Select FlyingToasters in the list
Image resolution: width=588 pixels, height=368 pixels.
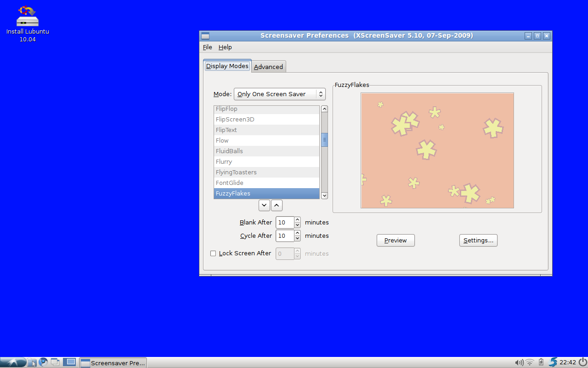coord(266,172)
